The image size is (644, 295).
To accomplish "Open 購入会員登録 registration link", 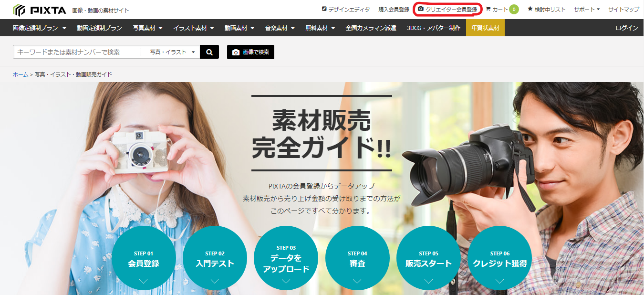I will [x=394, y=9].
